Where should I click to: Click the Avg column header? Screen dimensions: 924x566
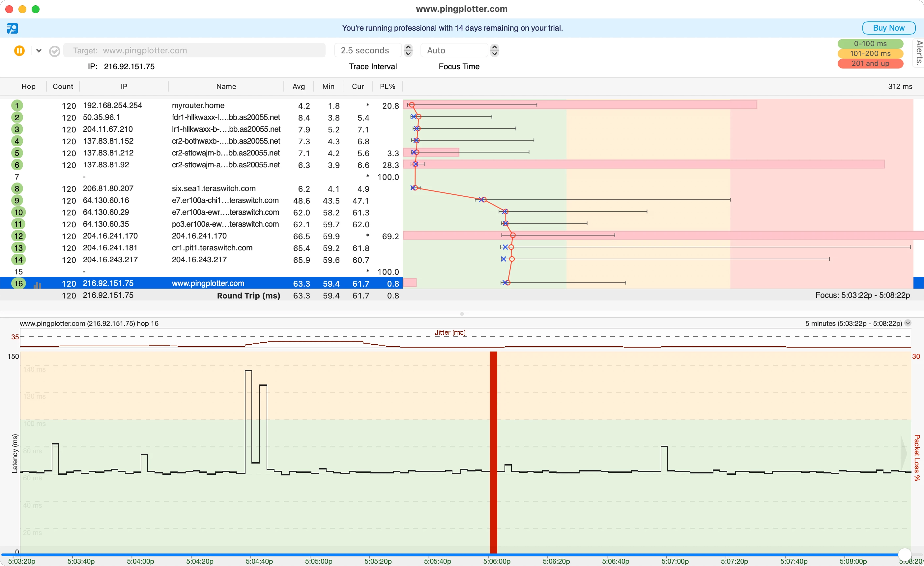tap(299, 86)
